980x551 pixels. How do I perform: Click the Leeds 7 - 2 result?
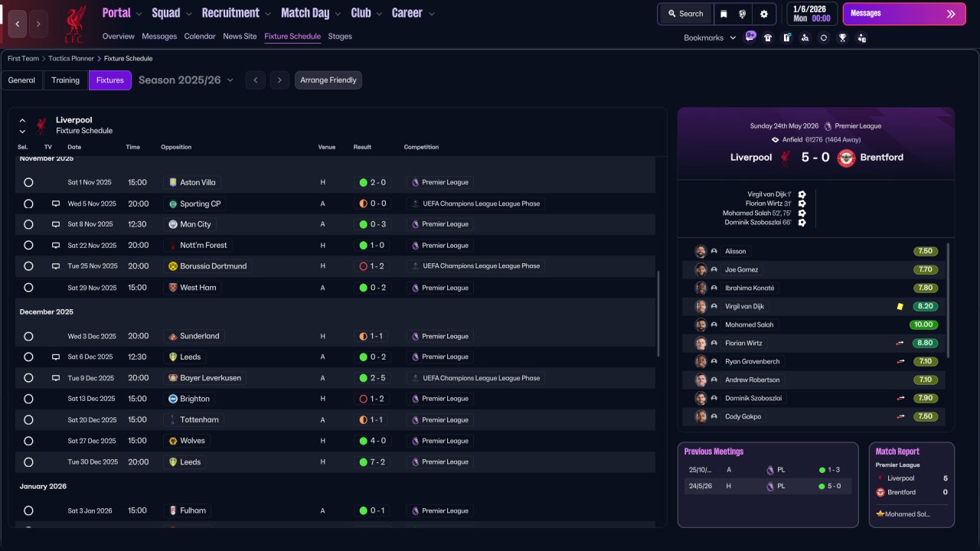(x=371, y=462)
